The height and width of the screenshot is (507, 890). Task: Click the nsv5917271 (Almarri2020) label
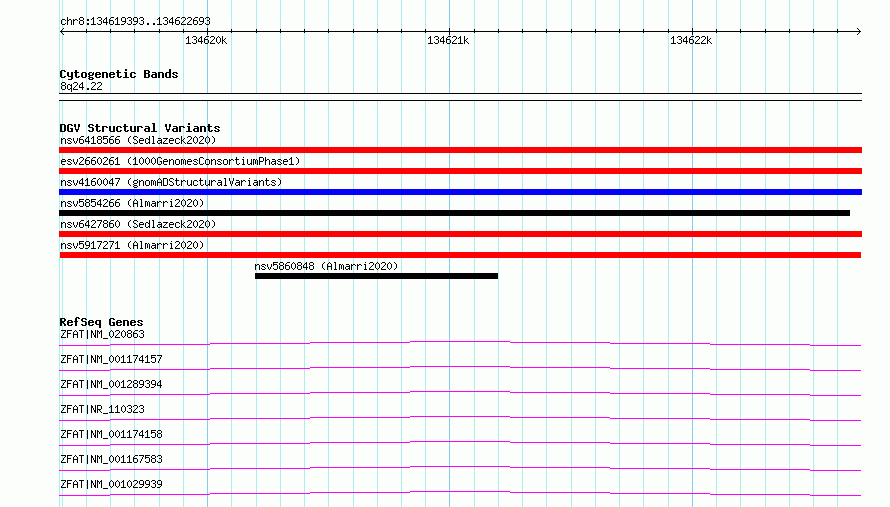click(x=132, y=245)
